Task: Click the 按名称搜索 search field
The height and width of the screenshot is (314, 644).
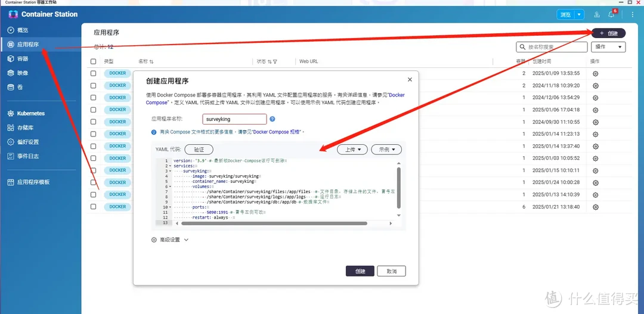Action: 552,47
